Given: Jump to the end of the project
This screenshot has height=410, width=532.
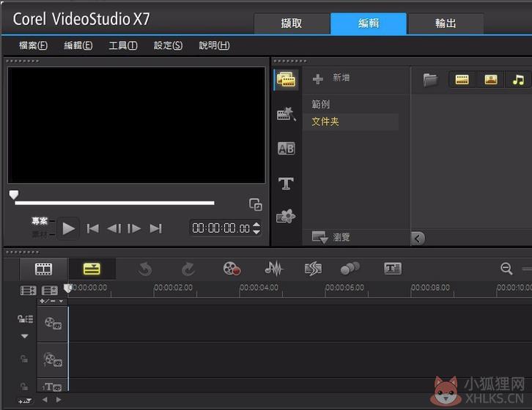Looking at the screenshot, I should coord(156,228).
